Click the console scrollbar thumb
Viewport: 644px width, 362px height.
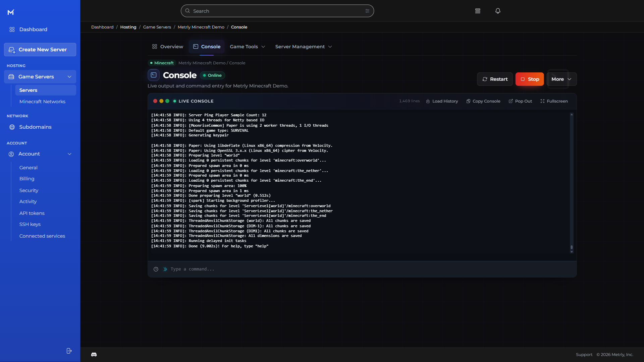point(572,247)
